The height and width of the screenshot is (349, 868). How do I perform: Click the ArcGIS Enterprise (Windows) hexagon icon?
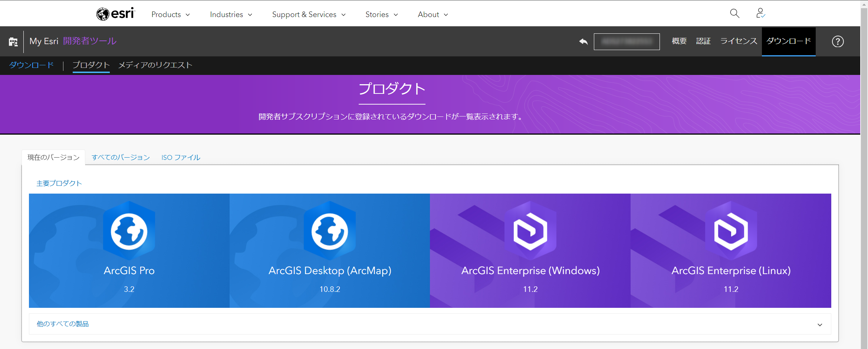coord(530,231)
